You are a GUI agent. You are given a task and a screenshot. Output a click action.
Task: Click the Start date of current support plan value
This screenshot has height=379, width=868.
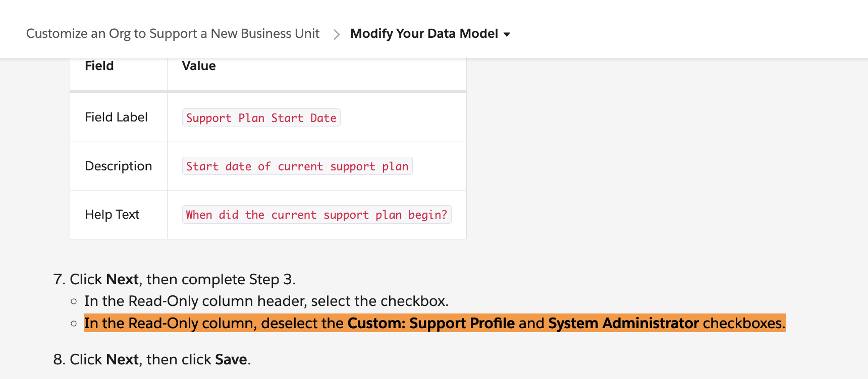coord(297,166)
